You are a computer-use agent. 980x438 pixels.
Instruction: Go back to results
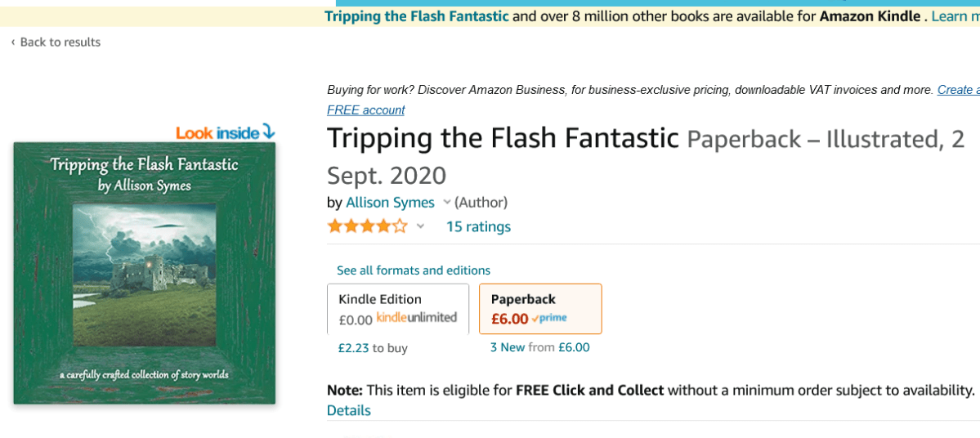click(56, 42)
